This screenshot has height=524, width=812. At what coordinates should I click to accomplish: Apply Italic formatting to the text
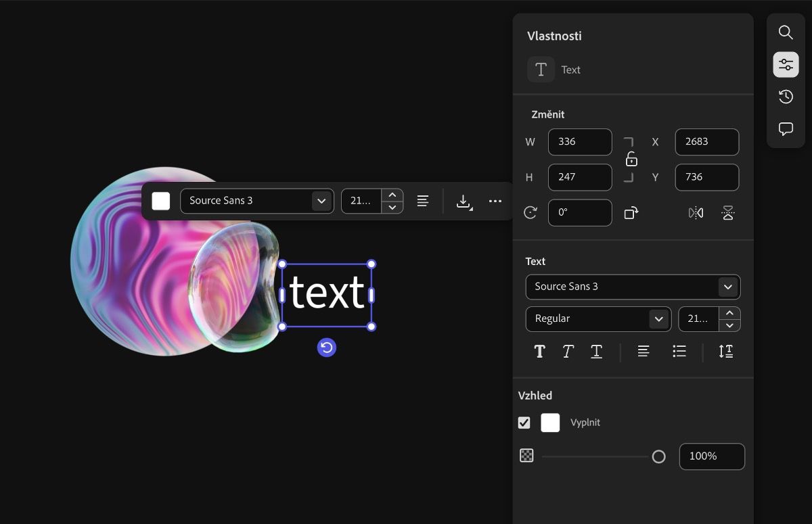tap(568, 351)
